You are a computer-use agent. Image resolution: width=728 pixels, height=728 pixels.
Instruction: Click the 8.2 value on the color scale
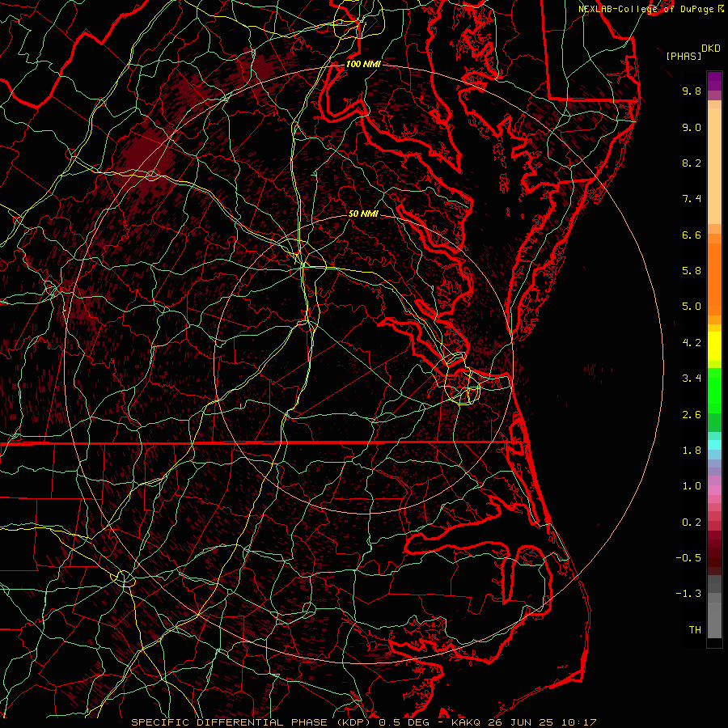(x=692, y=163)
